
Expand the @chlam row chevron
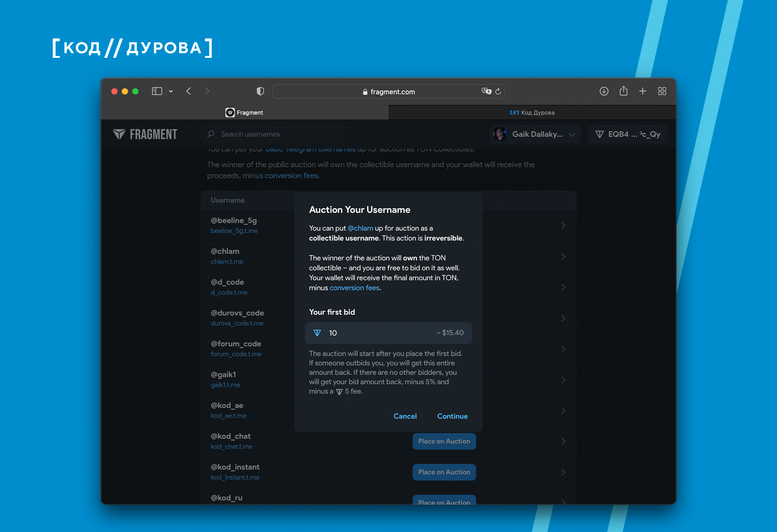click(563, 256)
